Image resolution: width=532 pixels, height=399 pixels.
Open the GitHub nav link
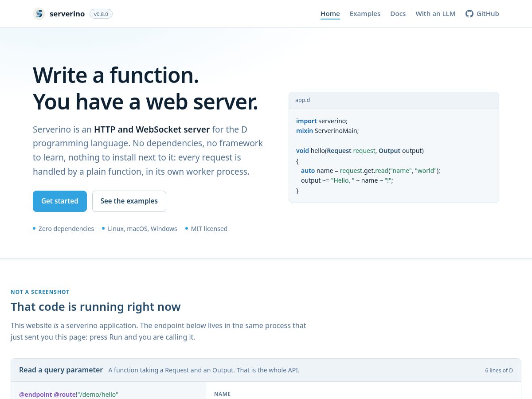482,14
